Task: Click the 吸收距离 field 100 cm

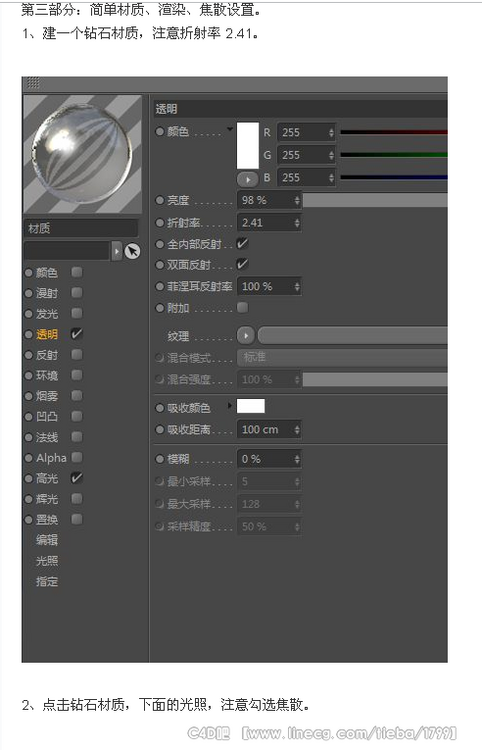Action: 269,430
